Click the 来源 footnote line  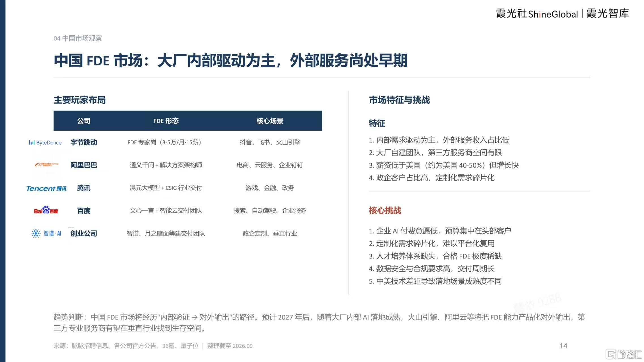click(x=153, y=346)
